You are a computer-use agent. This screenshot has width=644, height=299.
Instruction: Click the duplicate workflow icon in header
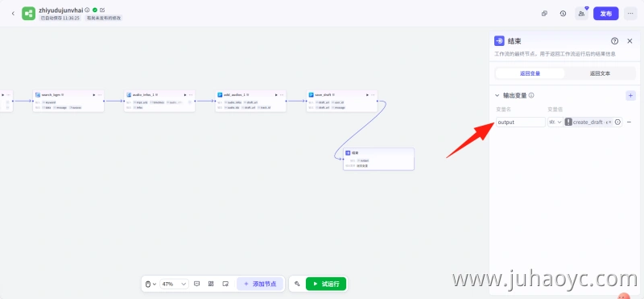pyautogui.click(x=544, y=14)
